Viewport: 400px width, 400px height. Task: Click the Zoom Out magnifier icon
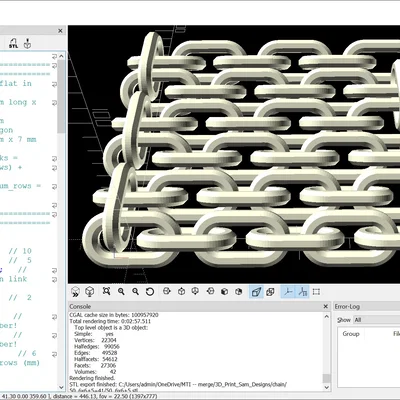click(x=135, y=292)
